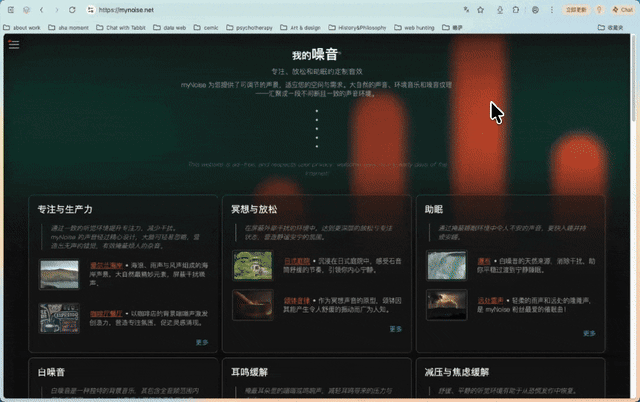Click the 冥想与放松 card heading
Screen dimensions: 640x402
click(x=254, y=209)
